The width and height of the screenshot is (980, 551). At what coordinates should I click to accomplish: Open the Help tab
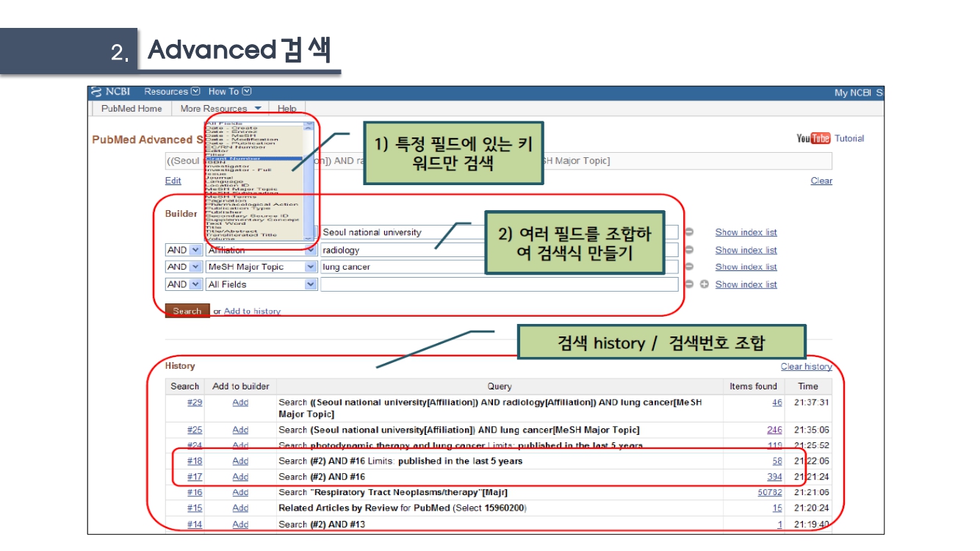pyautogui.click(x=287, y=109)
